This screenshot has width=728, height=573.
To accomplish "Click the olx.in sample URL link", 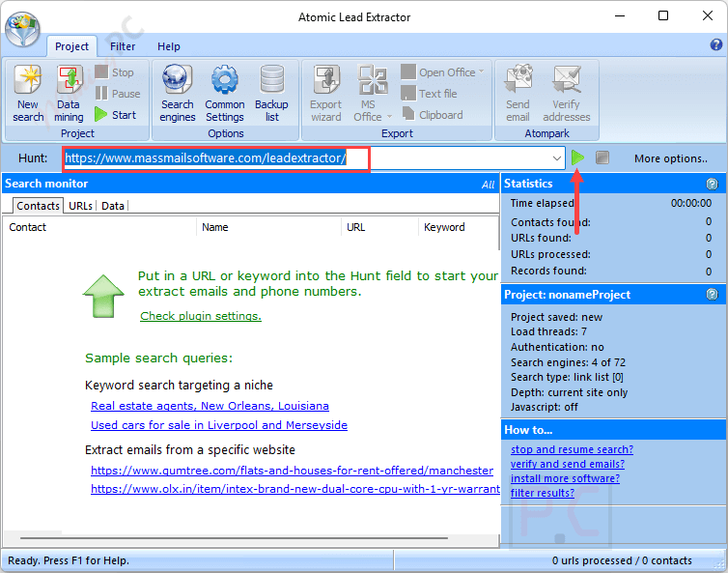I will pos(295,489).
